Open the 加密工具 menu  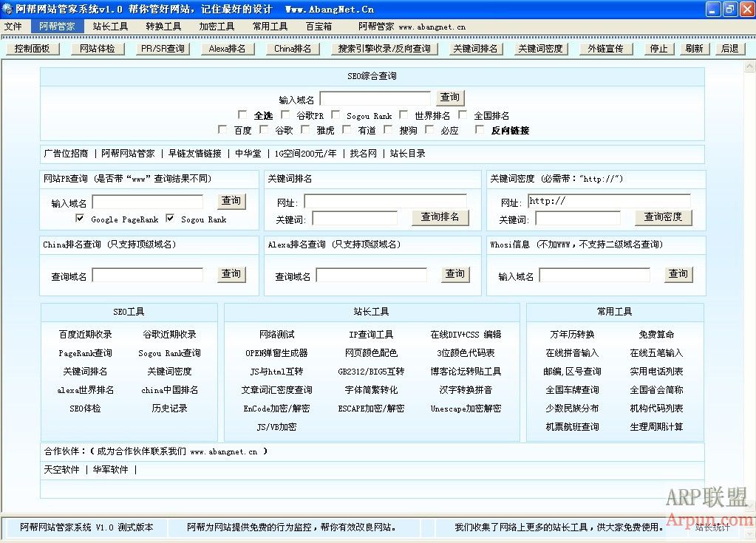[x=217, y=26]
